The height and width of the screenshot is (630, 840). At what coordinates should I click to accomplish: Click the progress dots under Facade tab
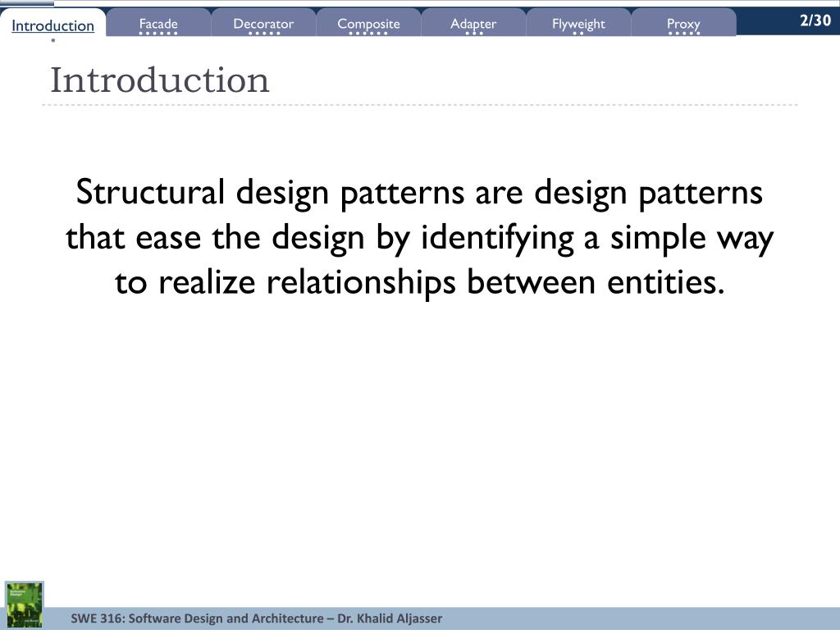tap(158, 33)
